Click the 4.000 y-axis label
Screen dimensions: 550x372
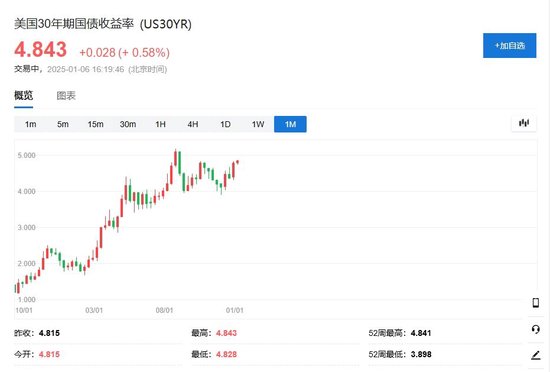coord(27,191)
